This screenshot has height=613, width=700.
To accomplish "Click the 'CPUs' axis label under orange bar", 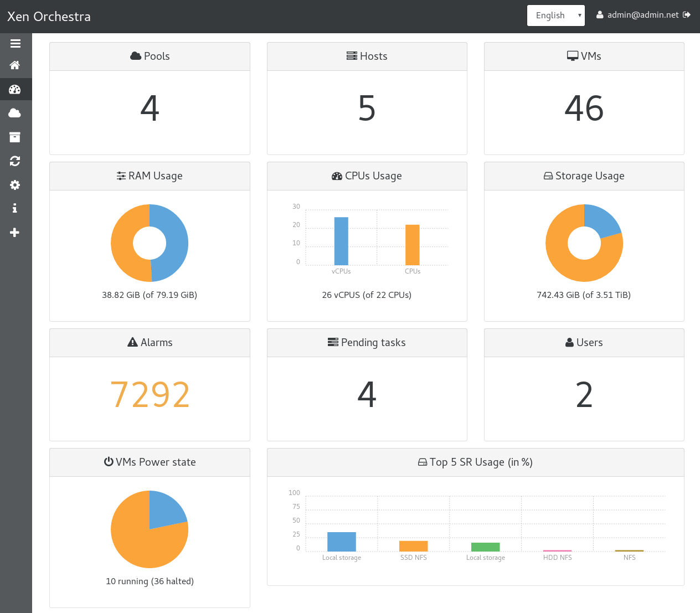I will tap(413, 271).
